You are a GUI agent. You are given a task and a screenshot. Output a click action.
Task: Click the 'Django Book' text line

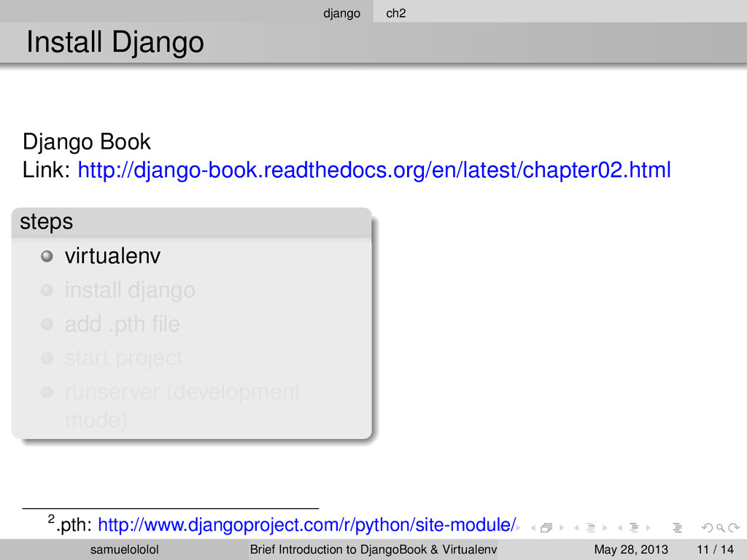tap(86, 142)
